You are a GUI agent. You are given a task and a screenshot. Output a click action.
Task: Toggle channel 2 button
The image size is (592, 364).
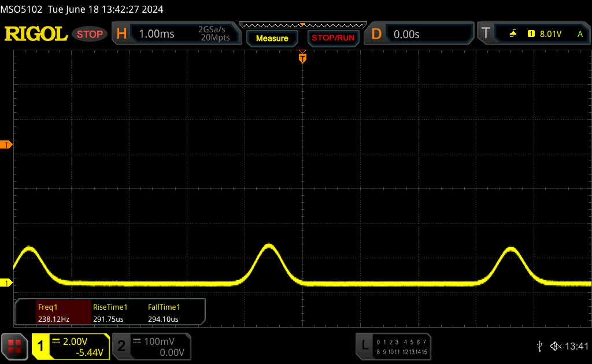pos(121,346)
